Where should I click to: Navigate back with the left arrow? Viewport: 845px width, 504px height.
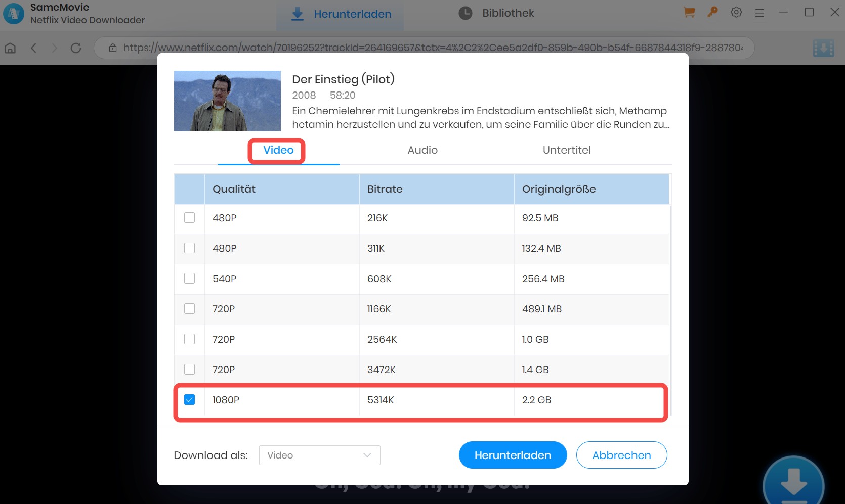34,48
